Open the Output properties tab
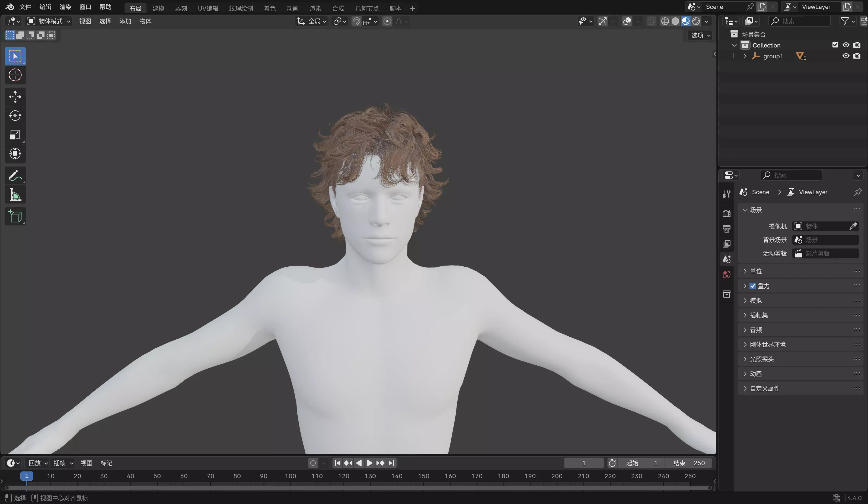This screenshot has height=504, width=868. pos(727,229)
